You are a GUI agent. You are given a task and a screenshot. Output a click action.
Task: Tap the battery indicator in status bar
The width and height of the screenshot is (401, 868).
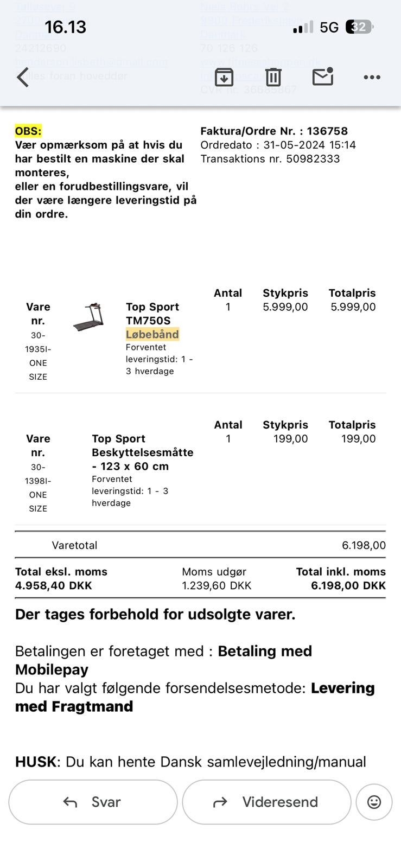359,27
